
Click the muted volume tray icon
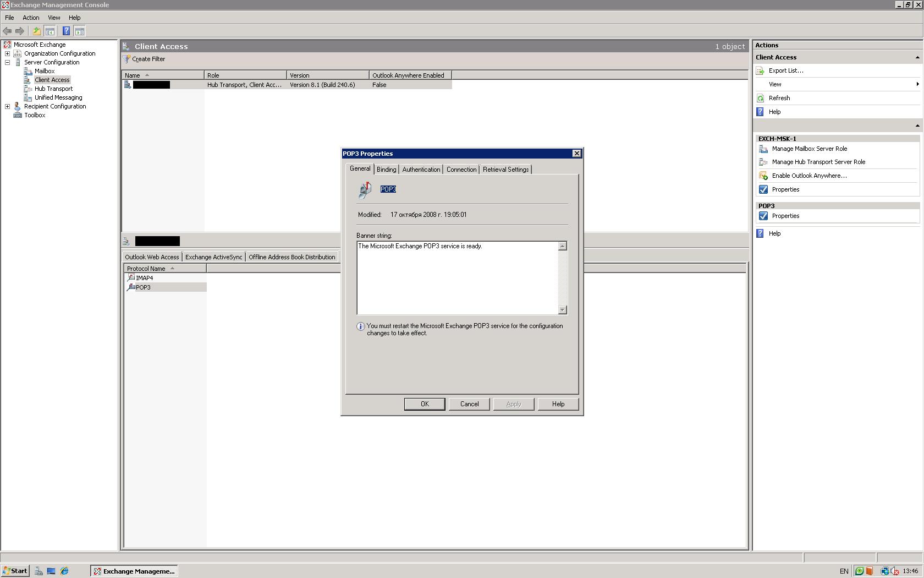click(x=895, y=571)
